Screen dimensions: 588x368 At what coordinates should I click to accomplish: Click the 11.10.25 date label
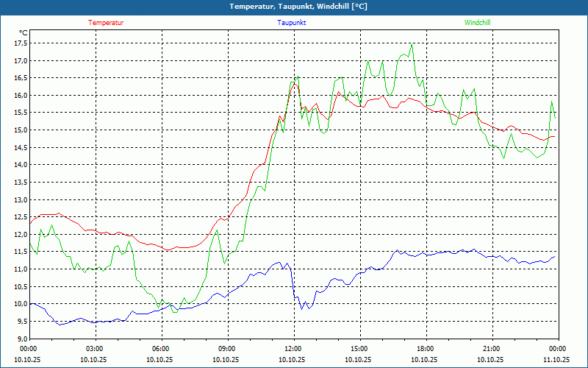pyautogui.click(x=556, y=360)
